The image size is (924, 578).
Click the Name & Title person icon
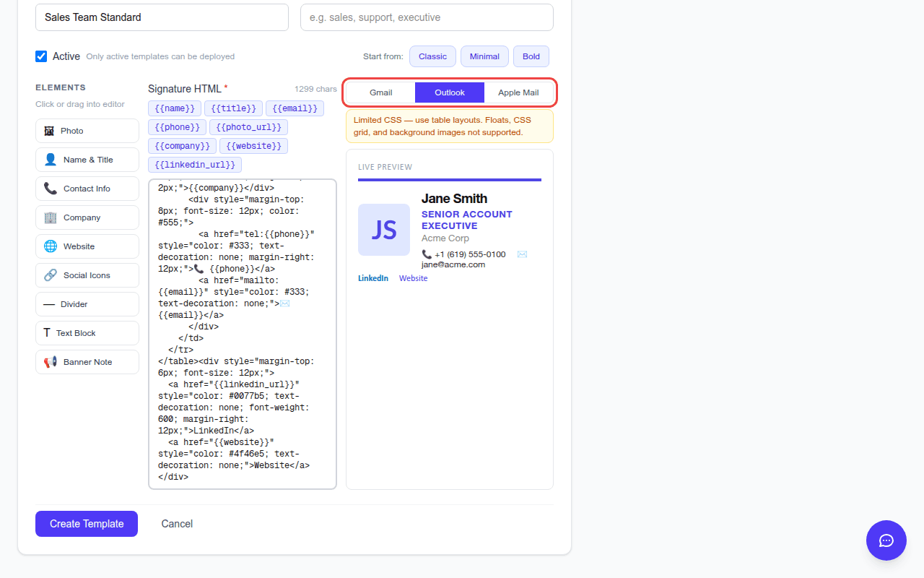pyautogui.click(x=51, y=160)
